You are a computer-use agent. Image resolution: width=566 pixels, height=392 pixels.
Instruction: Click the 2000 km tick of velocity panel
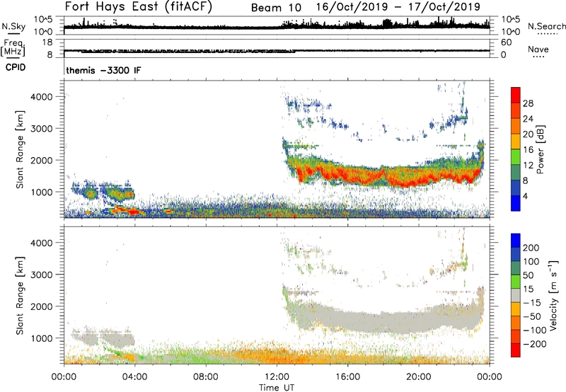pos(41,306)
